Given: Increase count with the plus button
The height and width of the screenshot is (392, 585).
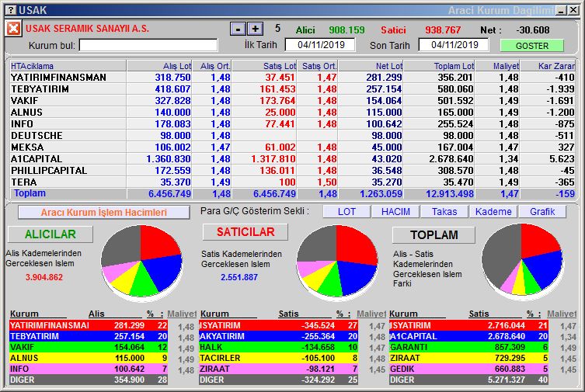Looking at the screenshot, I should pos(256,29).
